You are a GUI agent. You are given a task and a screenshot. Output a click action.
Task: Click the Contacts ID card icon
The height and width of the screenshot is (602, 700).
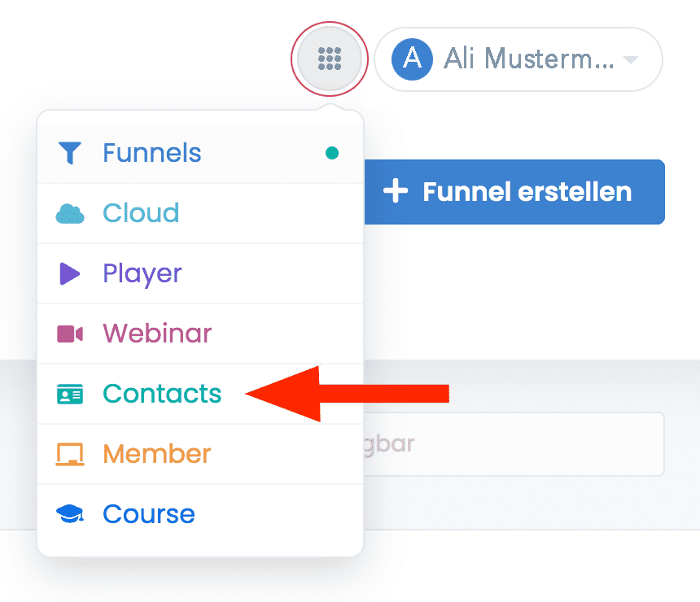(x=70, y=394)
